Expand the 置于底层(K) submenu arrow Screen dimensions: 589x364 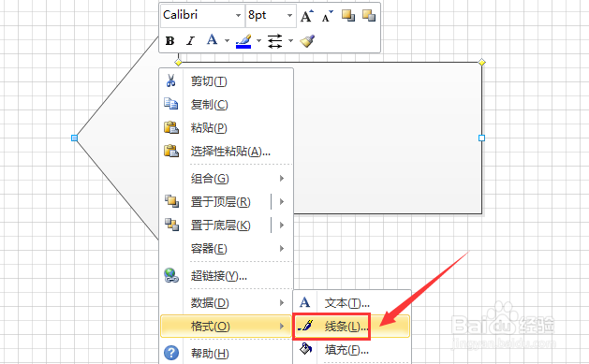(x=282, y=226)
